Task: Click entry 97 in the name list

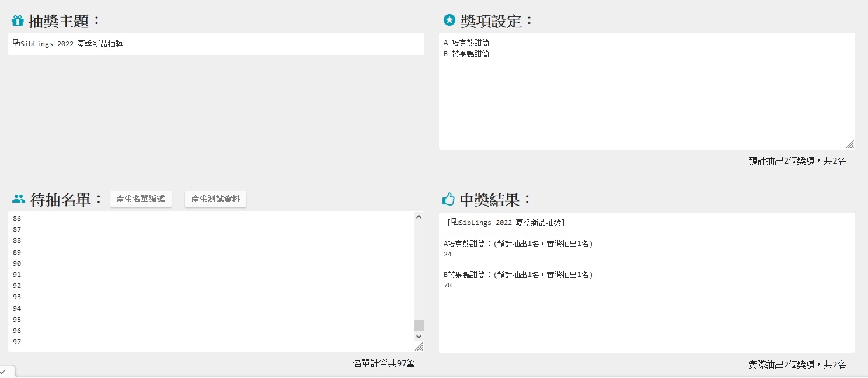Action: coord(16,342)
